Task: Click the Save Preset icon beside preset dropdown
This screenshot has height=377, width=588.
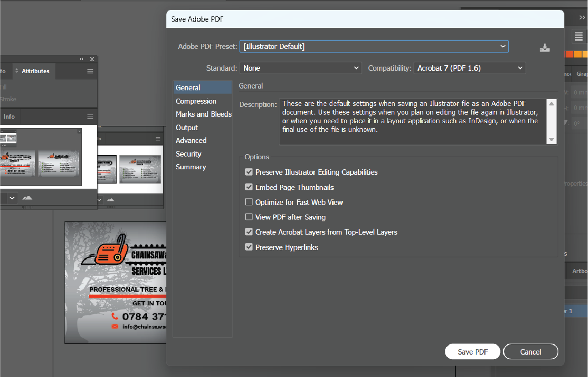Action: [545, 48]
